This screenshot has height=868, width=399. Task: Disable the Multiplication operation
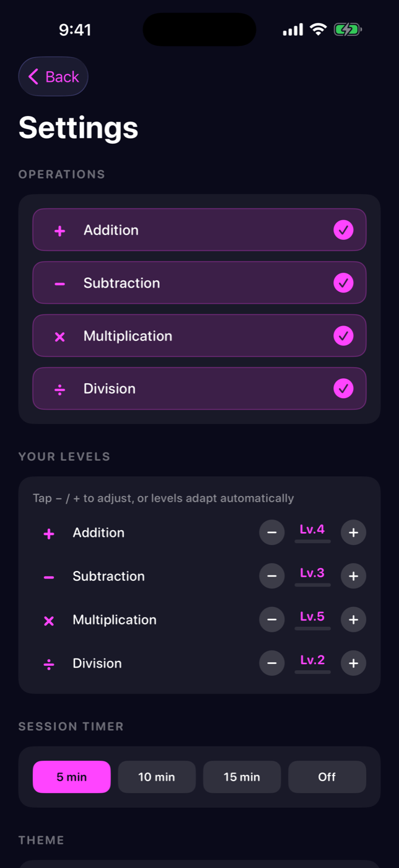343,336
